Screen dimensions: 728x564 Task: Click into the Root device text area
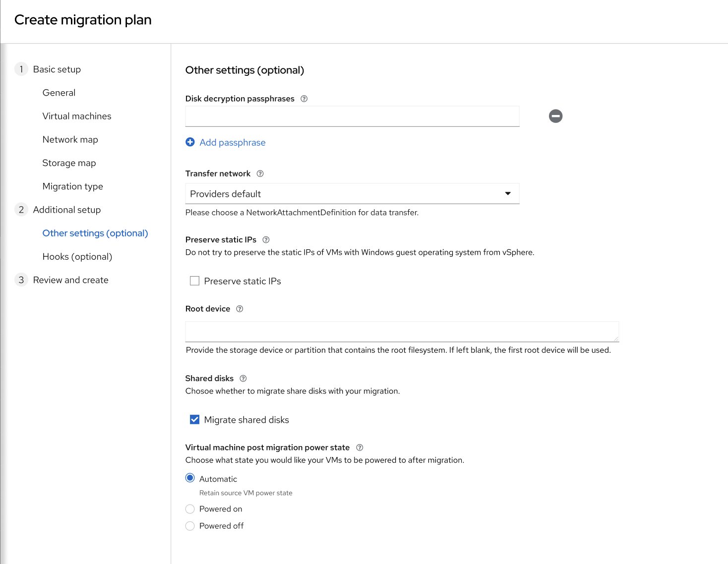click(402, 332)
